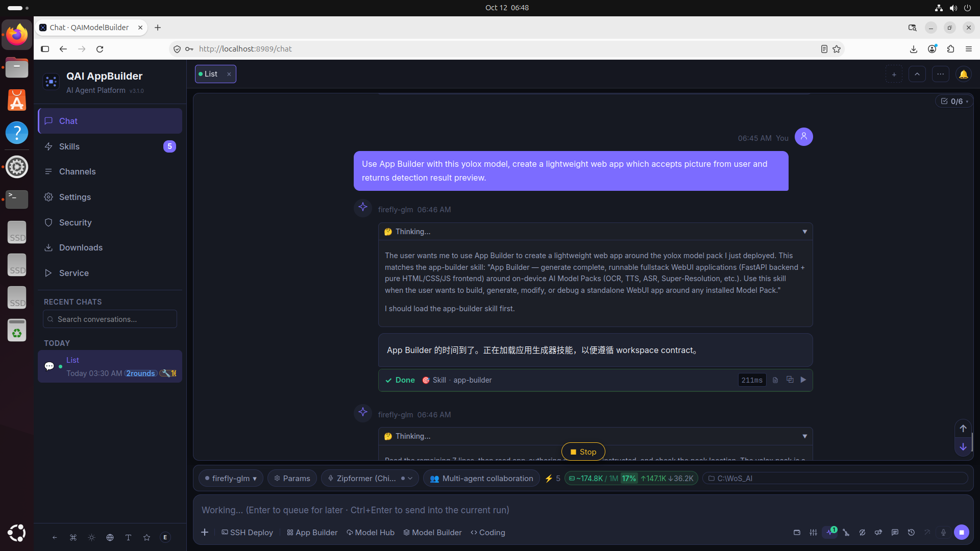
Task: Click the document icon beside 211ms
Action: point(775,380)
